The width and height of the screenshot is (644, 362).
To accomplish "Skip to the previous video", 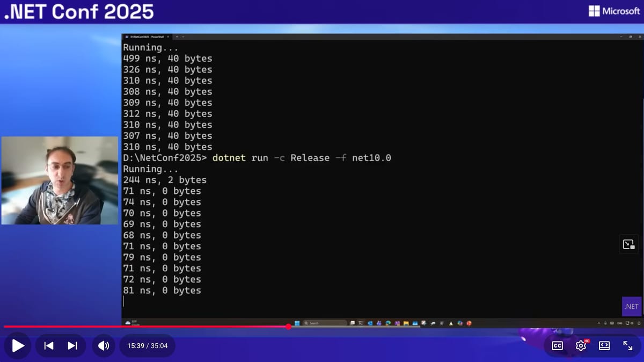I will coord(49,346).
